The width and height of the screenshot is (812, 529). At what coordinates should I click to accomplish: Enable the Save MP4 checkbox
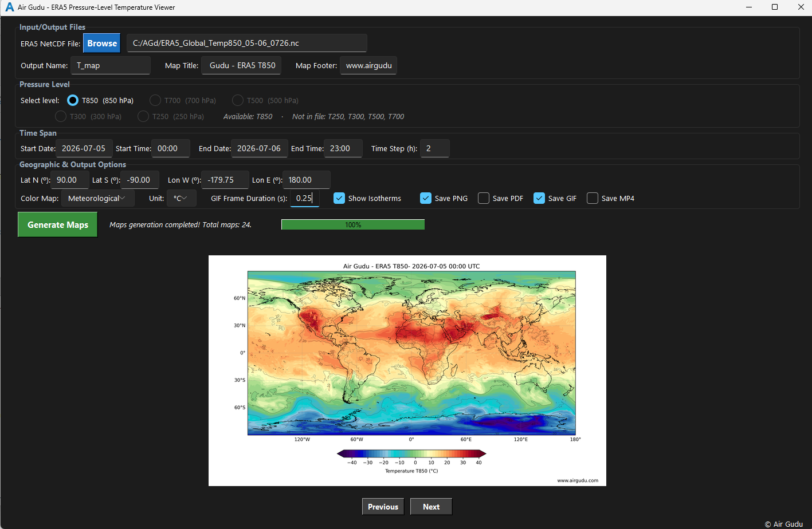(593, 198)
